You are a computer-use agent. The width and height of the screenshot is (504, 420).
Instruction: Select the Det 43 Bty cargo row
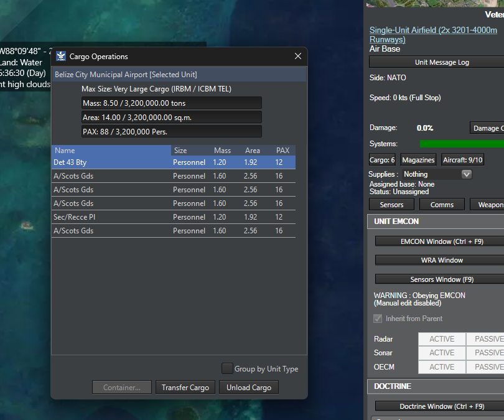click(x=174, y=162)
